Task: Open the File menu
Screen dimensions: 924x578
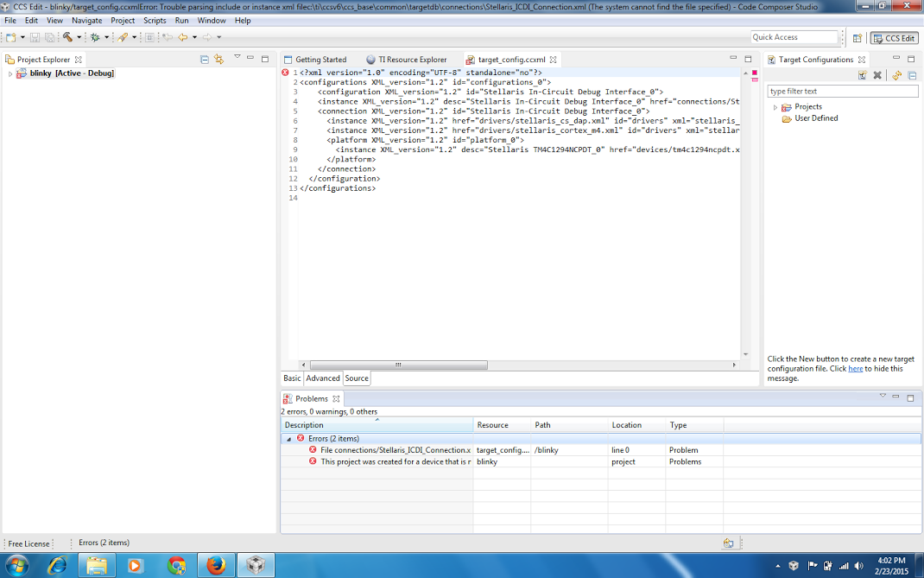Action: coord(10,20)
